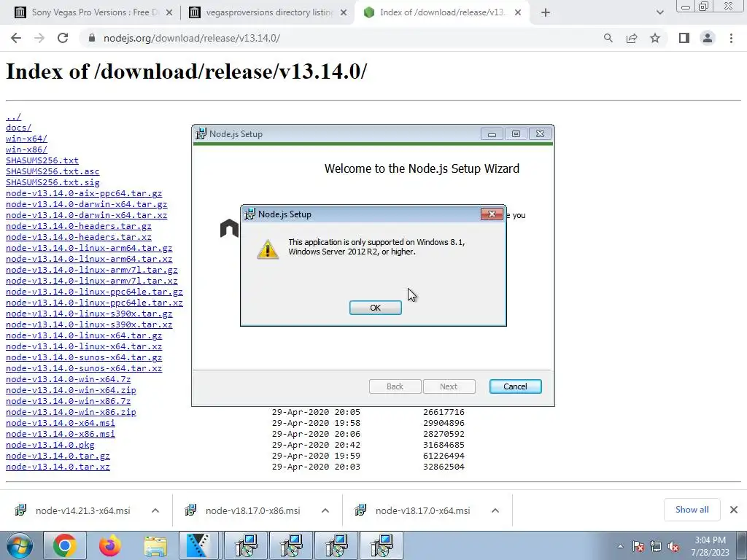Open the parent directory ../ link
Viewport: 747px width, 560px height.
[x=13, y=117]
